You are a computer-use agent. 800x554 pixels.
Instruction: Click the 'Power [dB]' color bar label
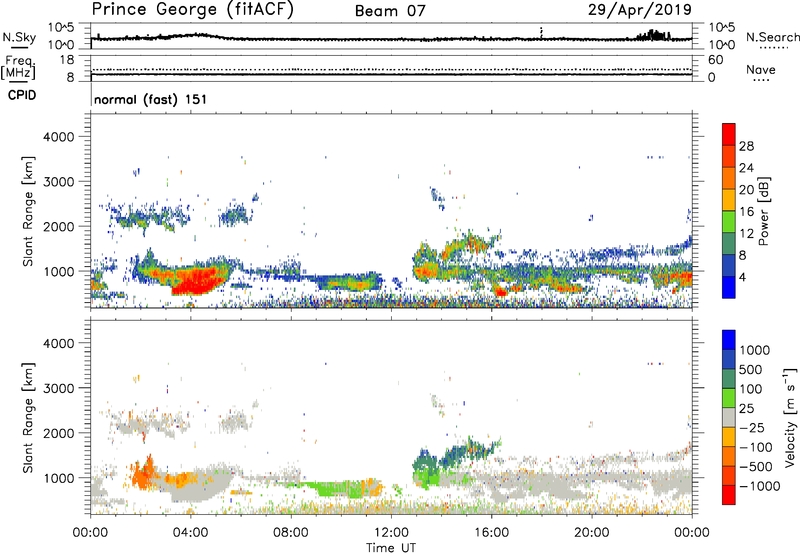[764, 211]
